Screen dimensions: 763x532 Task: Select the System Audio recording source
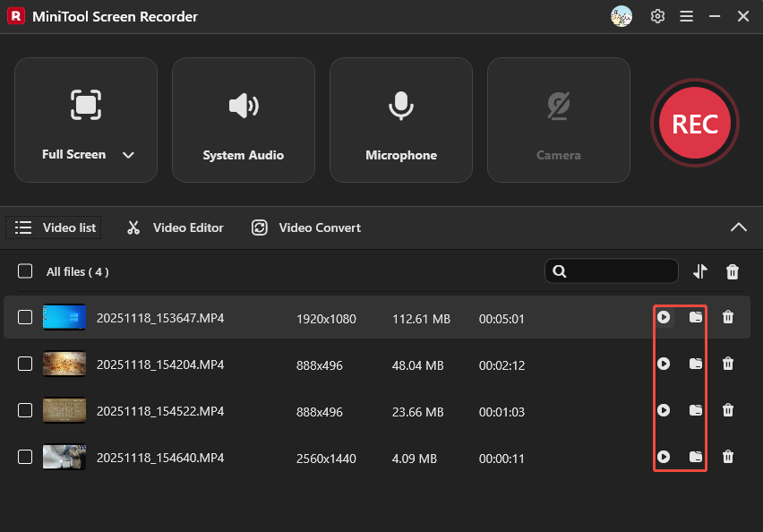coord(243,119)
